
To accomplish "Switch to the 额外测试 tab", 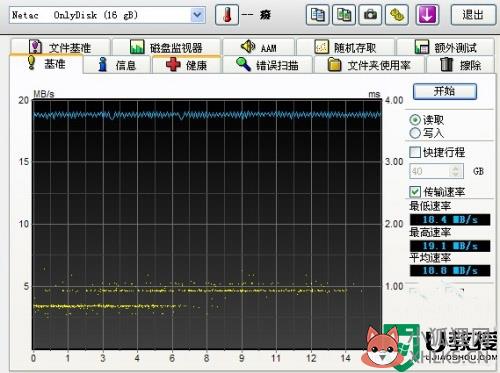I will 445,47.
